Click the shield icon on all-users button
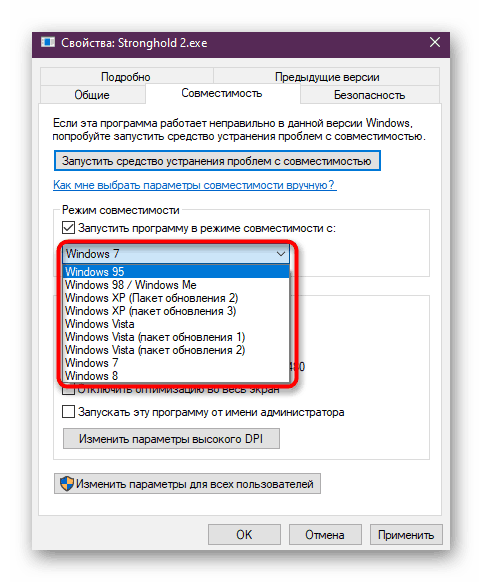Viewport: 482px width, 582px height. tap(67, 484)
